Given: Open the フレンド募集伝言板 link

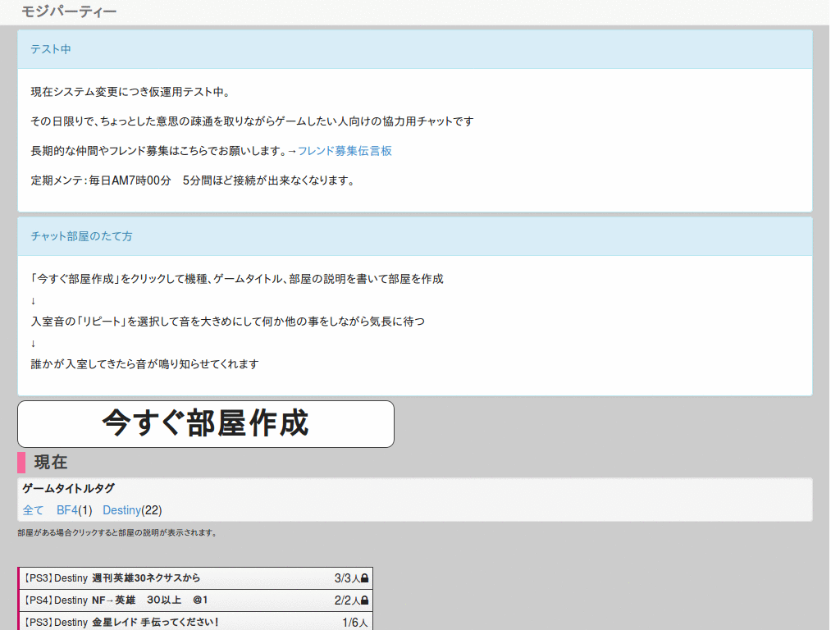Looking at the screenshot, I should (x=344, y=151).
